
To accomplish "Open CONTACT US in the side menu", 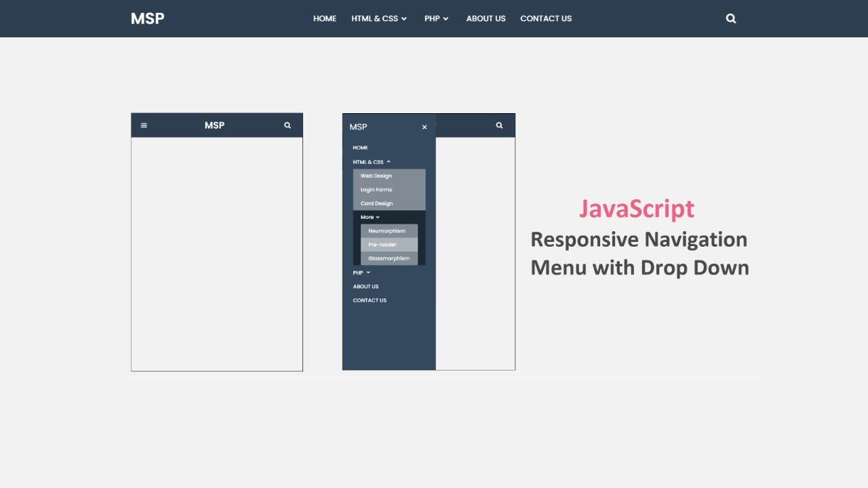I will point(370,300).
